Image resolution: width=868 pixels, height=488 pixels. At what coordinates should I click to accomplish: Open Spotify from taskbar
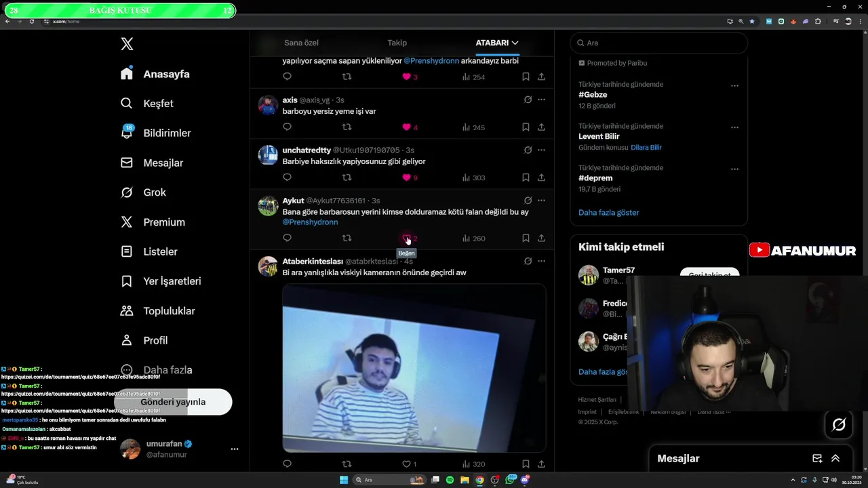450,480
